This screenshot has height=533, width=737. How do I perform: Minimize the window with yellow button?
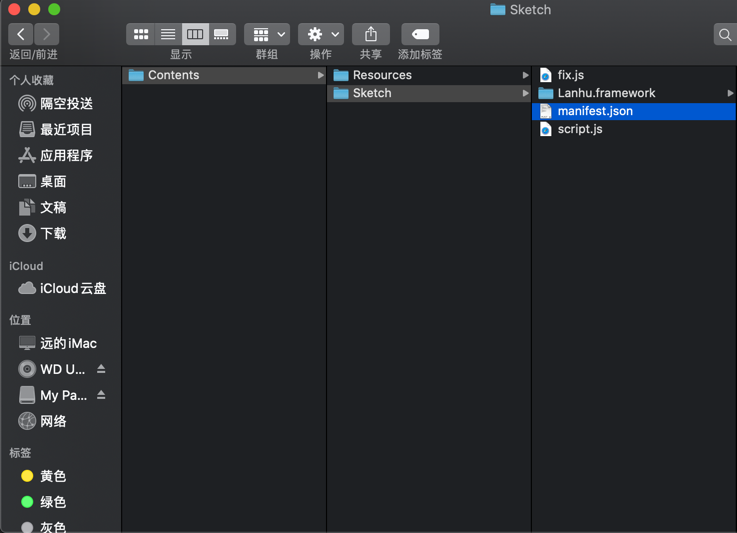pos(34,9)
